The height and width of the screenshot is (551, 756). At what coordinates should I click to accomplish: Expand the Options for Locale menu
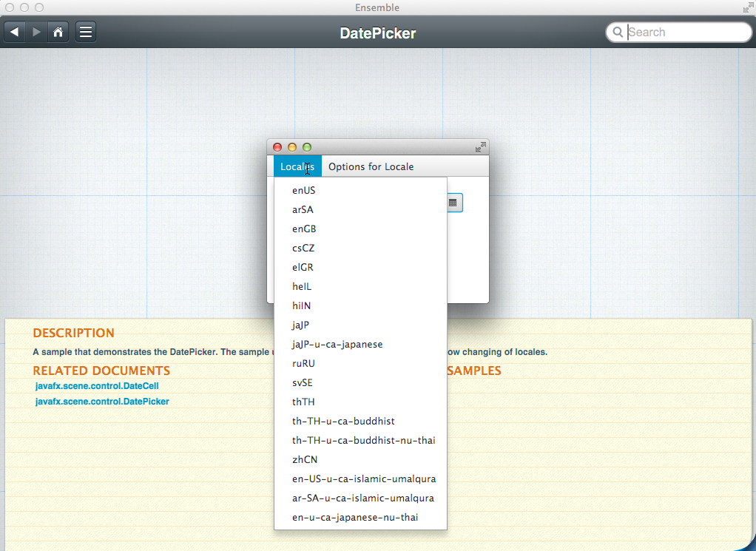[371, 166]
